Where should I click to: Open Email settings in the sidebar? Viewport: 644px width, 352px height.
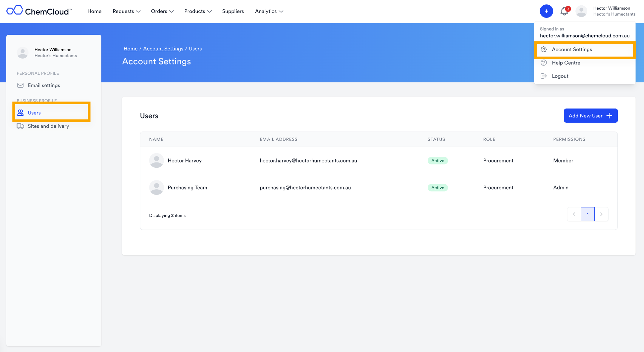(44, 85)
